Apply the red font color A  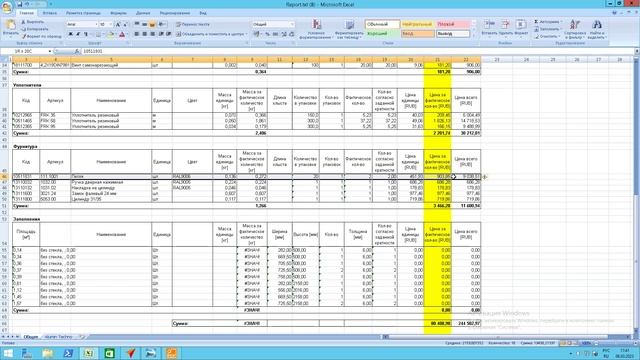pos(122,34)
